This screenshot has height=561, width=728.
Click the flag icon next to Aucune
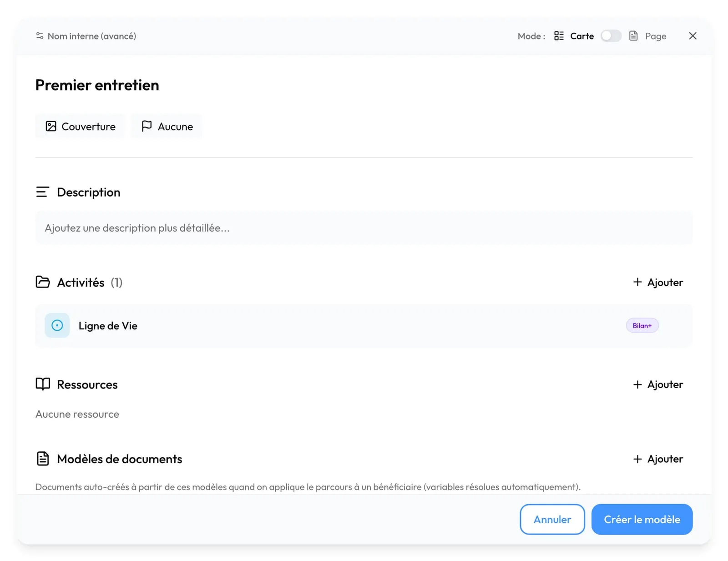pyautogui.click(x=147, y=126)
